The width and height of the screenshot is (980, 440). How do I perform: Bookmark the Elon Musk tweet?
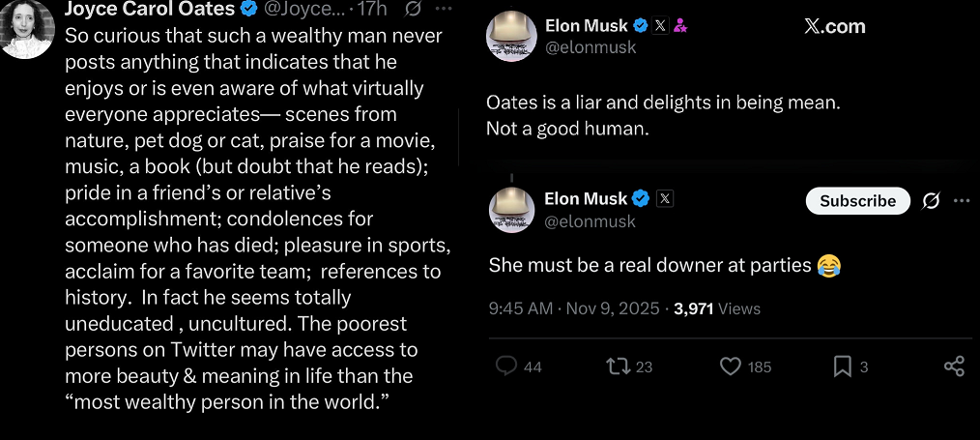(843, 367)
